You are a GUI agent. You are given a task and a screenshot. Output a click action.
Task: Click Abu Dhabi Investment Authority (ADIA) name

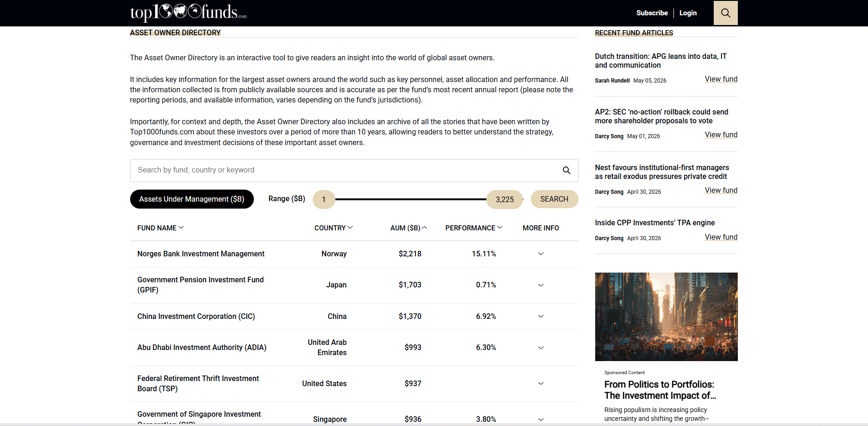pos(201,347)
